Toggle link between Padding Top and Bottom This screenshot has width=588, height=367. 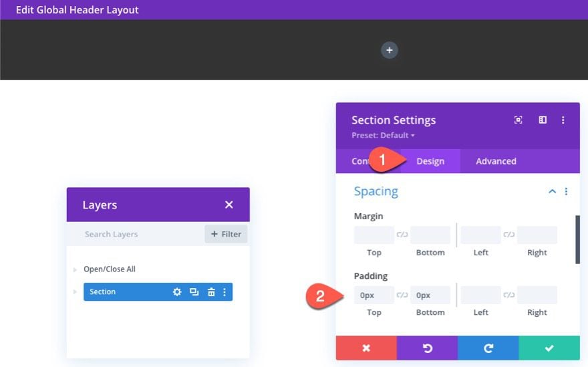(x=402, y=295)
